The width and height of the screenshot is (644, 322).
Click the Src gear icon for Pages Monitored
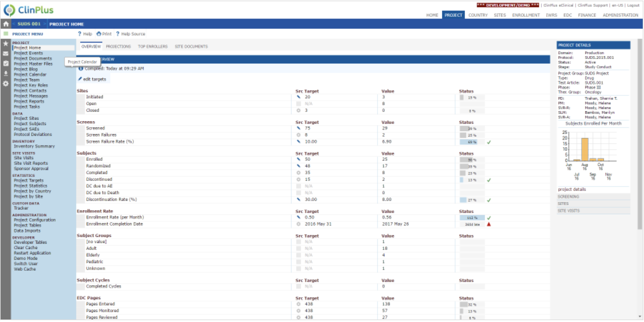tap(299, 311)
